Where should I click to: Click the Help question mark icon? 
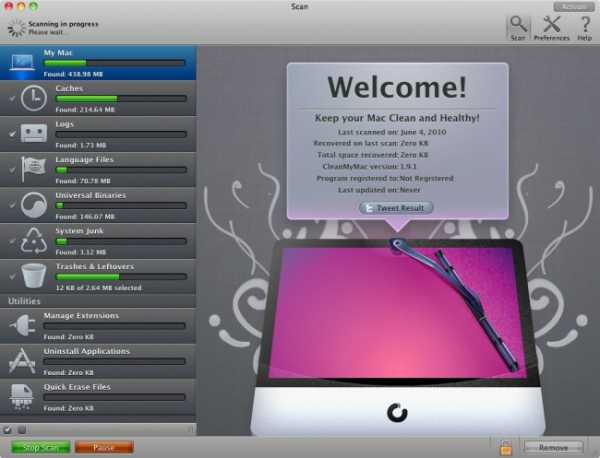(x=585, y=24)
